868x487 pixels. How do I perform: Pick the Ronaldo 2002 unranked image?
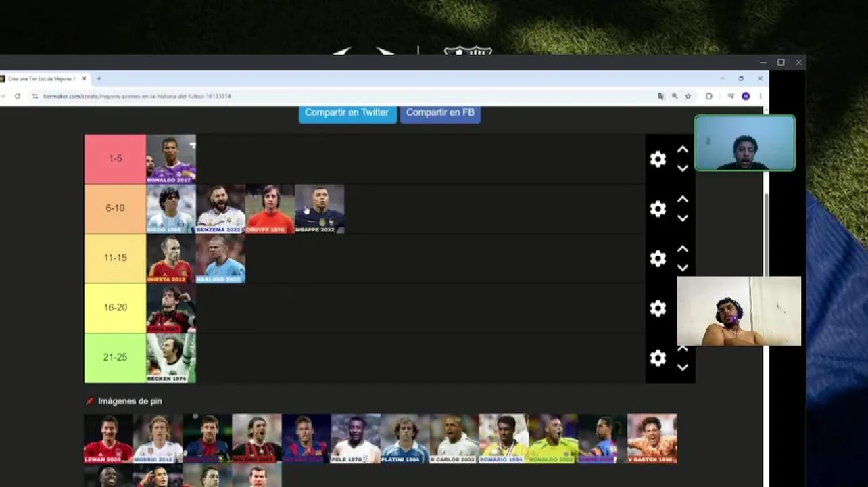pos(553,438)
